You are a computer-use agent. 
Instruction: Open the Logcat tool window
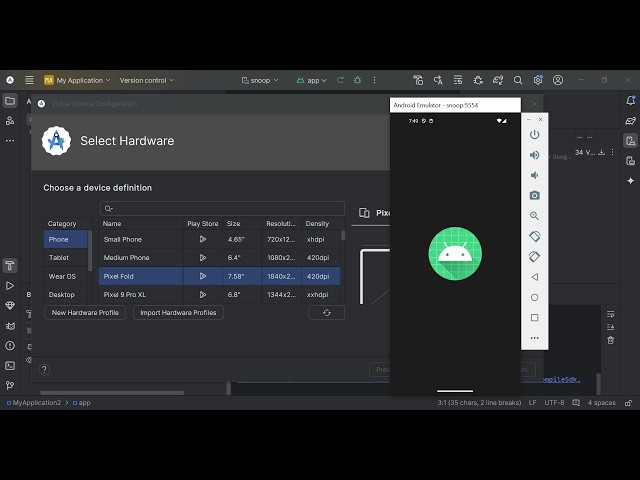[x=10, y=326]
